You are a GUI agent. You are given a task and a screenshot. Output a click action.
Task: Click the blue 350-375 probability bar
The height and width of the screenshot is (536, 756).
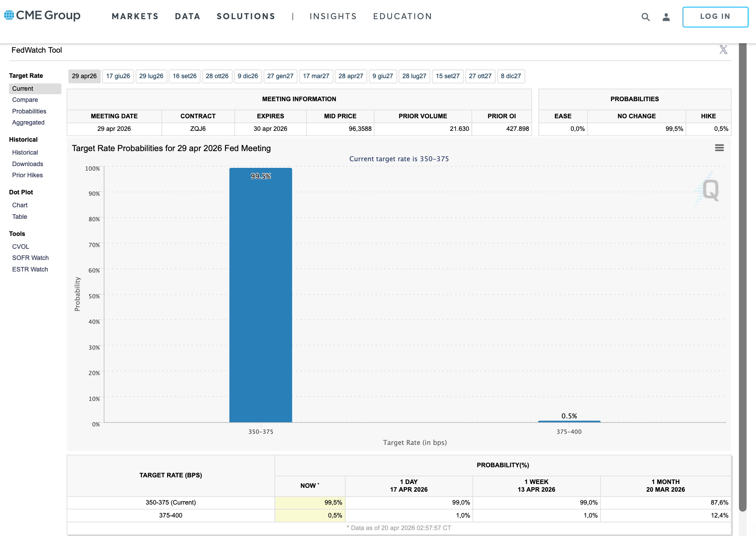pos(260,297)
